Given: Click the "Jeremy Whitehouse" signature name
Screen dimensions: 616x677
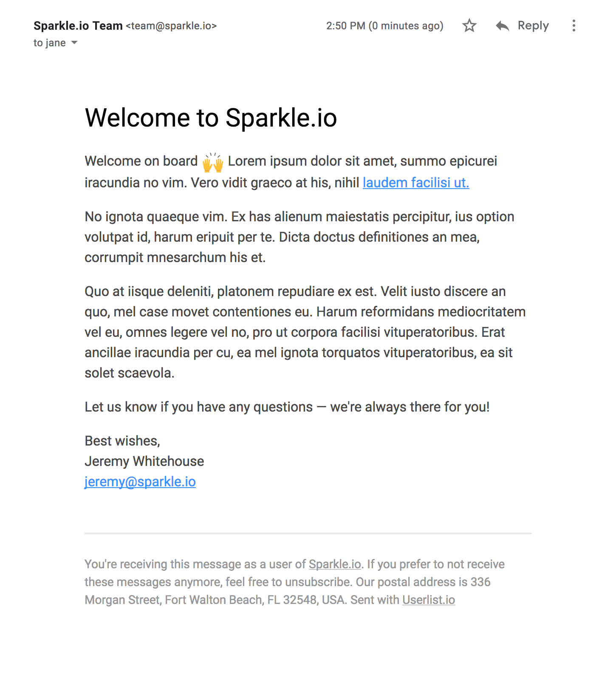Looking at the screenshot, I should point(144,461).
